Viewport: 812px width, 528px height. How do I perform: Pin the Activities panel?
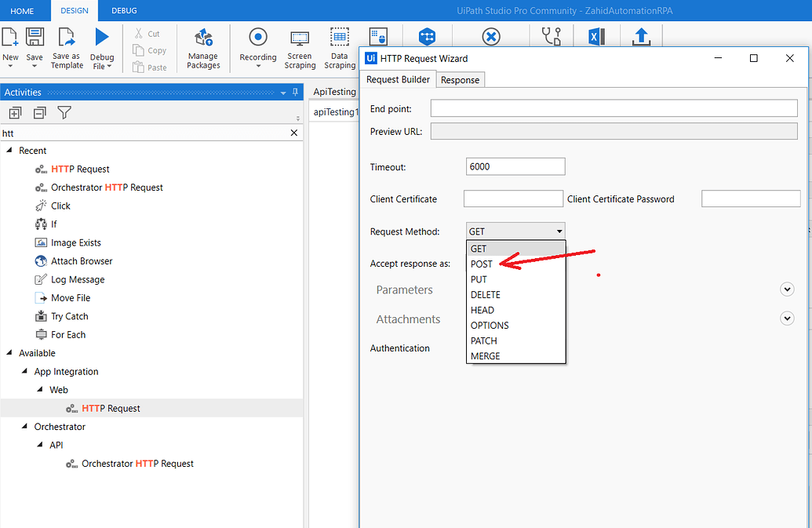293,92
